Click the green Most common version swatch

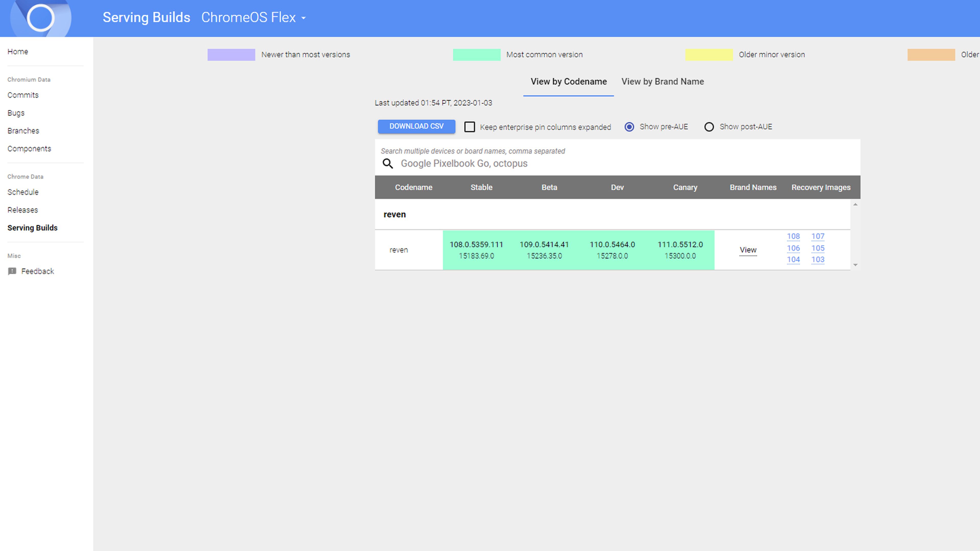[x=476, y=54]
